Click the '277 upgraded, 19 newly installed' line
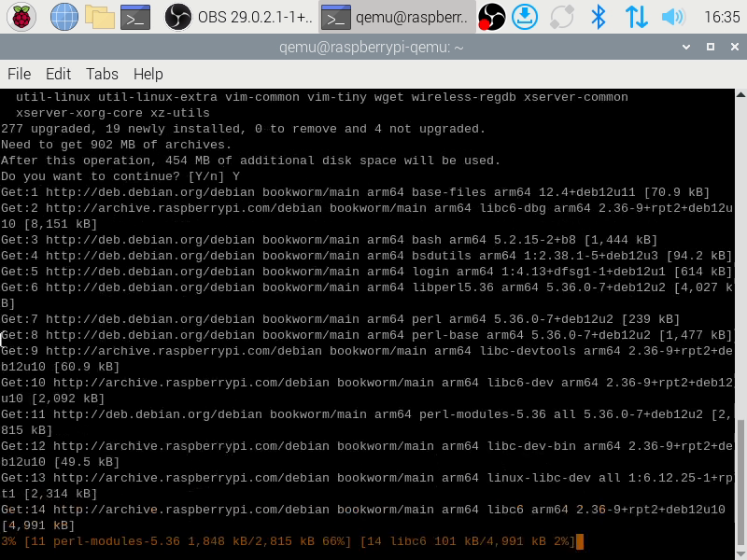This screenshot has width=747, height=560. tap(243, 129)
